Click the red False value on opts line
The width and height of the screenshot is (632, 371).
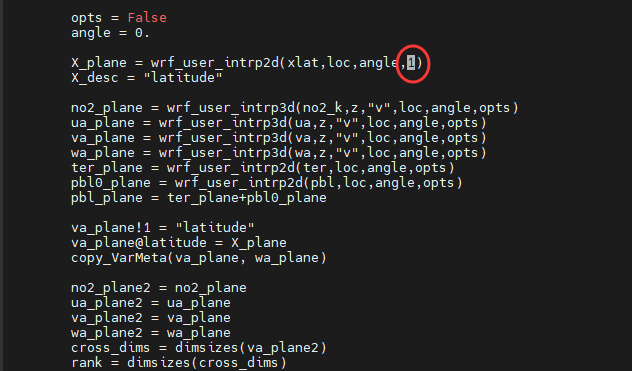point(147,18)
